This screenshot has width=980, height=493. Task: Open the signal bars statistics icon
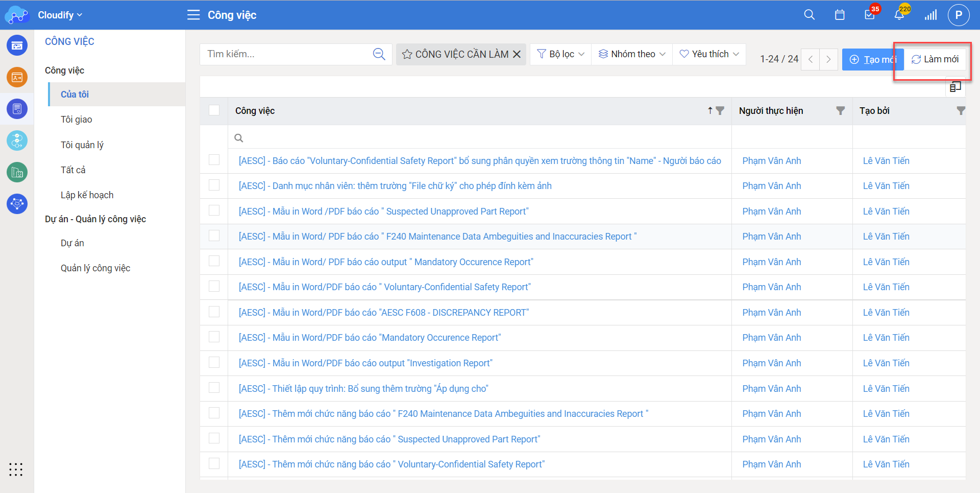point(930,15)
